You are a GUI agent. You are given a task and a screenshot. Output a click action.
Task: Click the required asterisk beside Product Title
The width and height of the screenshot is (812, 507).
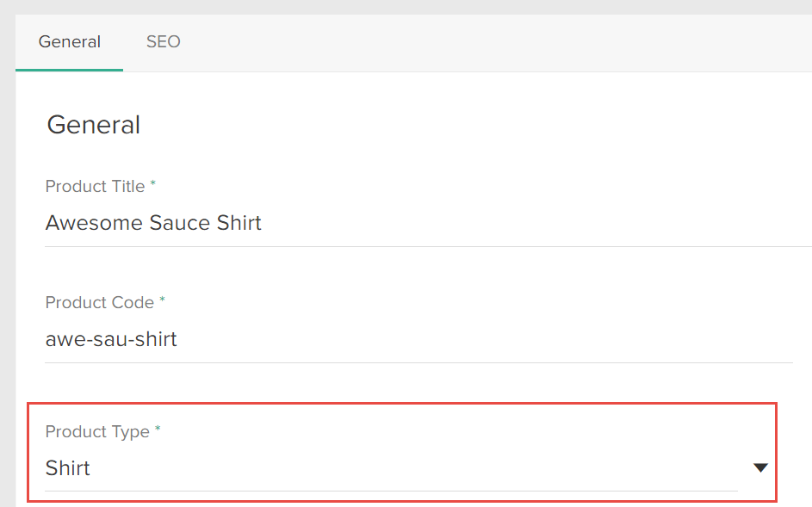(x=155, y=182)
